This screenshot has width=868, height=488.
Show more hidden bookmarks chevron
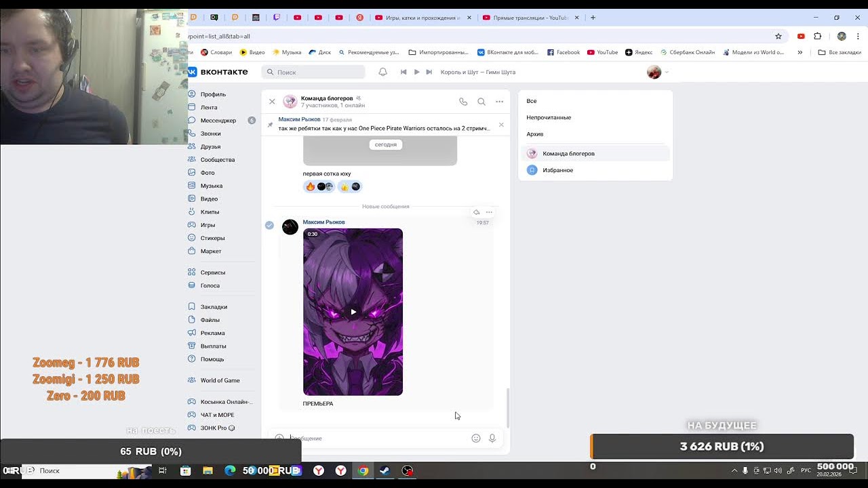800,52
